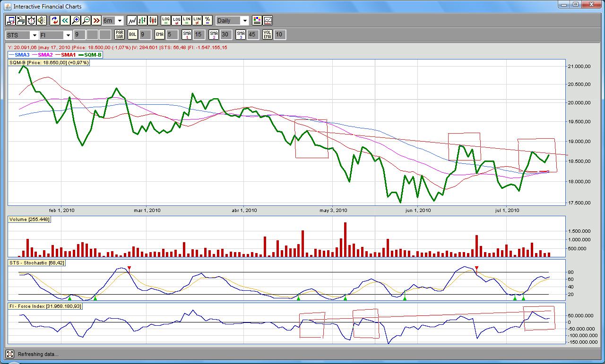605x364 pixels.
Task: Toggle the sound speaker icon
Action: point(42,20)
